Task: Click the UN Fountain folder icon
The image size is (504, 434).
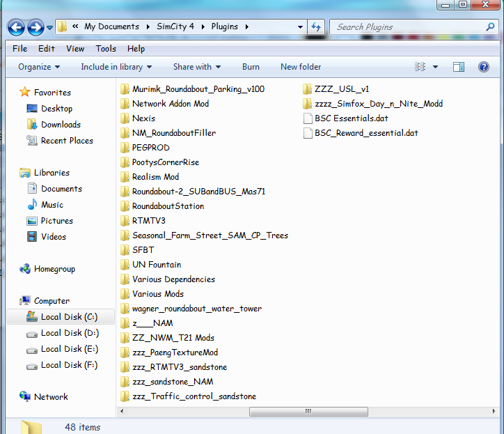Action: pos(125,265)
